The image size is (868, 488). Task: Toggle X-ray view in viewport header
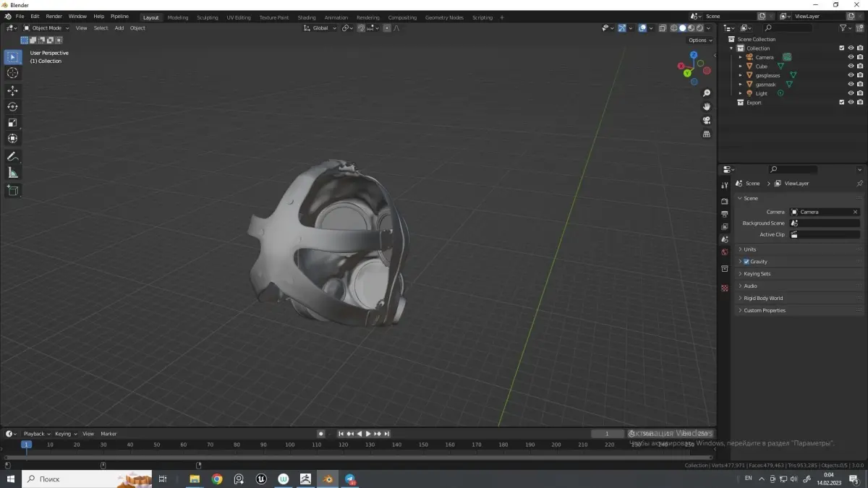[661, 28]
